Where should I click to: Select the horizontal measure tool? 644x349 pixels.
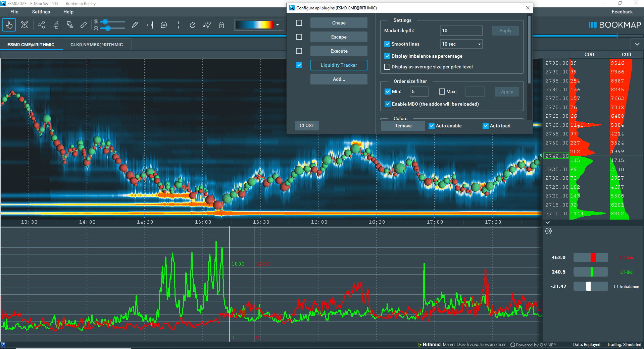[149, 25]
